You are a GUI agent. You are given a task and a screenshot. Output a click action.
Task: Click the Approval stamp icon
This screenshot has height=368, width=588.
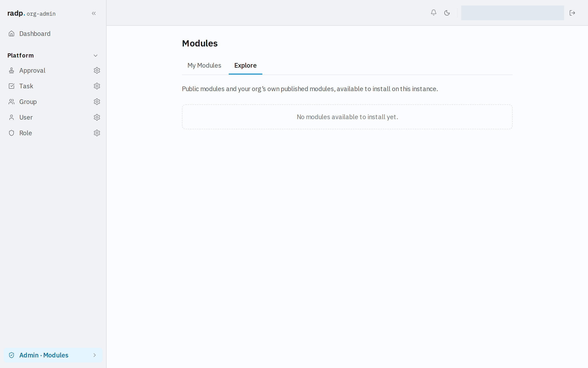[11, 70]
